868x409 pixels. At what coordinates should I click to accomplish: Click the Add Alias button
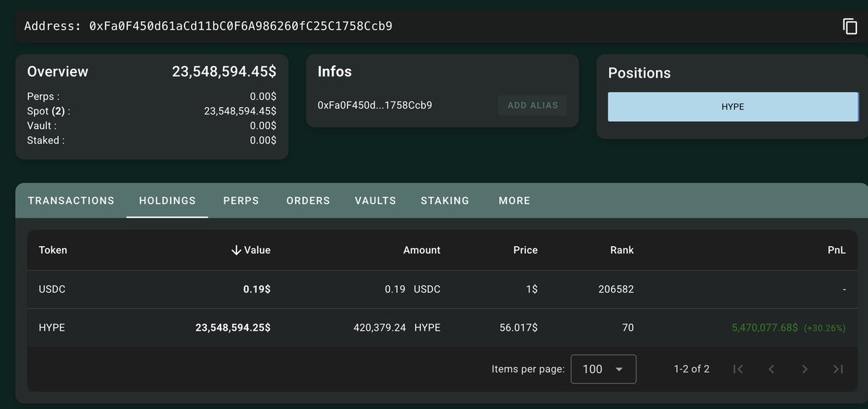(532, 105)
